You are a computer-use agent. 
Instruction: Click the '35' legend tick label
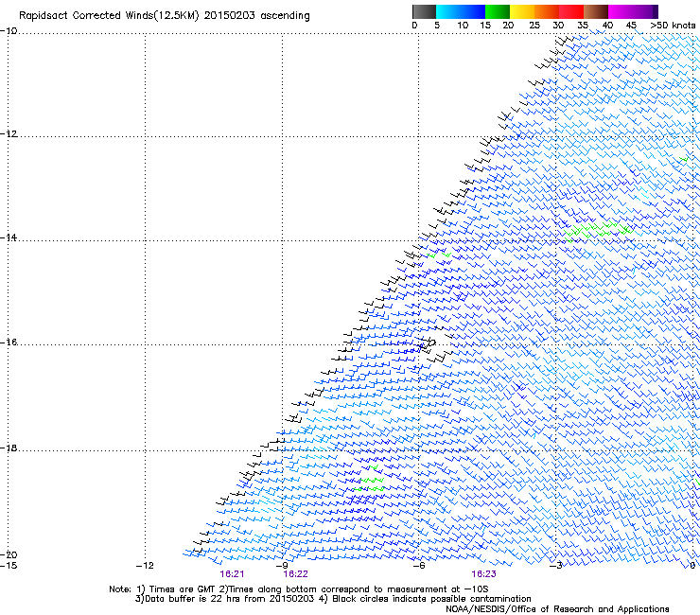click(583, 26)
